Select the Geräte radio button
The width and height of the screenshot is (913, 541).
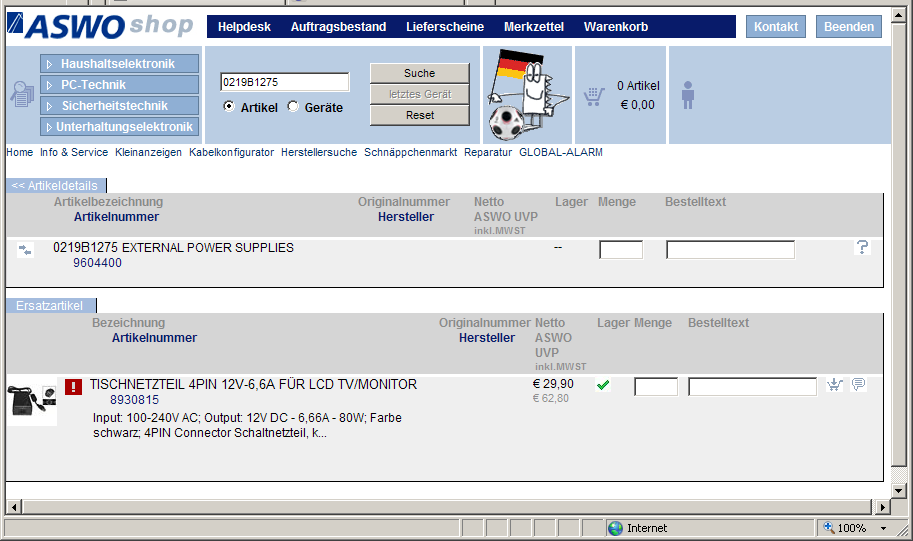click(293, 106)
